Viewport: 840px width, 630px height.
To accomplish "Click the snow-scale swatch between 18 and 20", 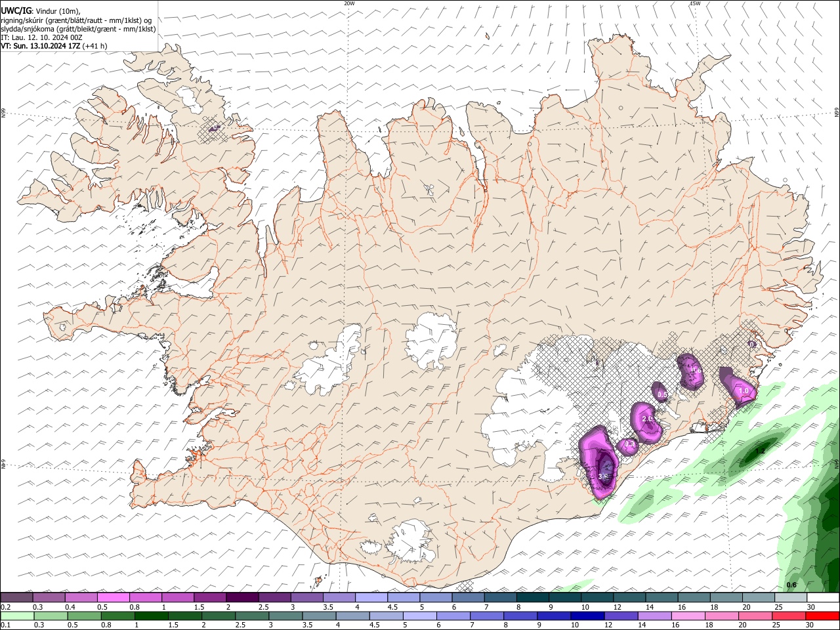I will 726,597.
